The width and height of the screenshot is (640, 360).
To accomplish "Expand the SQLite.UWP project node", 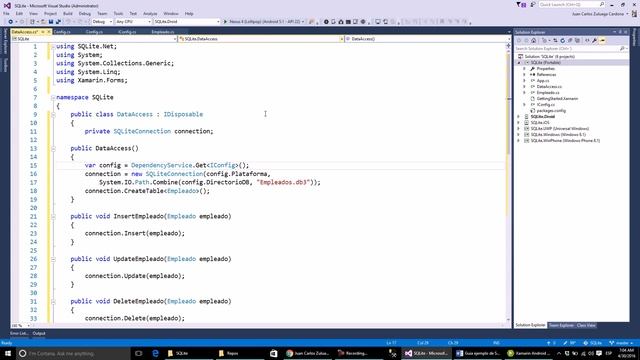I will coord(519,129).
